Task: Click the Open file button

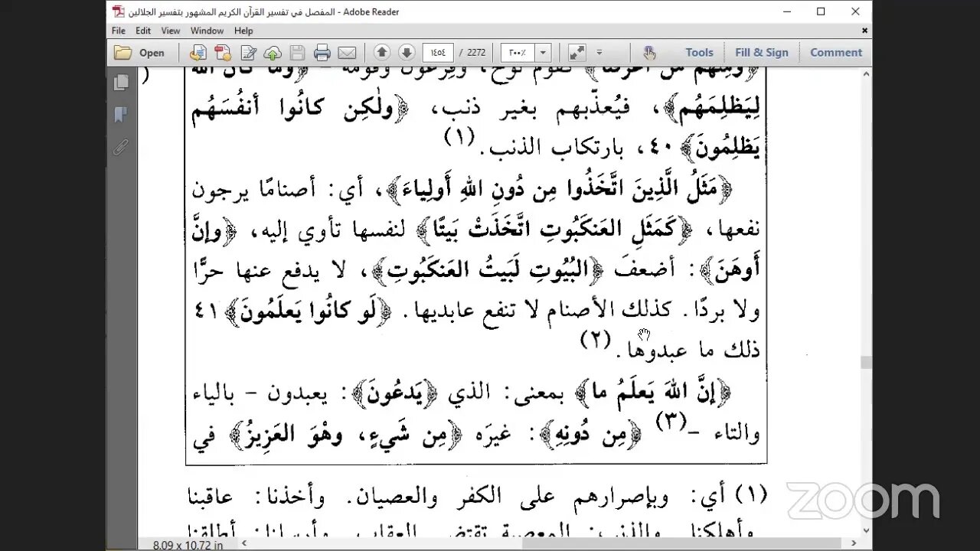Action: 139,53
